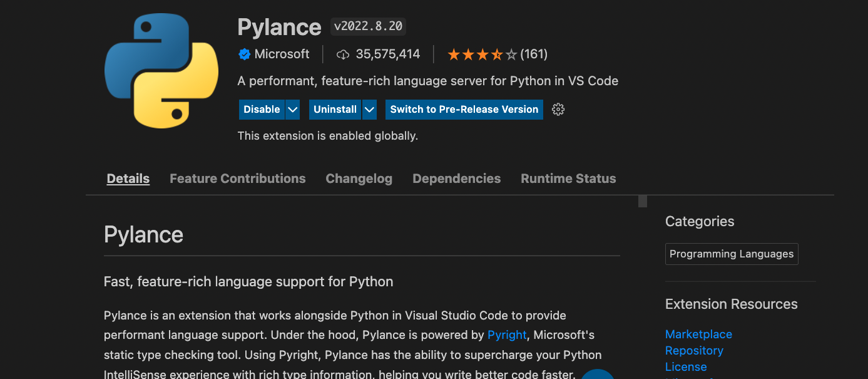Open the Dependencies tab
868x379 pixels.
[x=457, y=179]
